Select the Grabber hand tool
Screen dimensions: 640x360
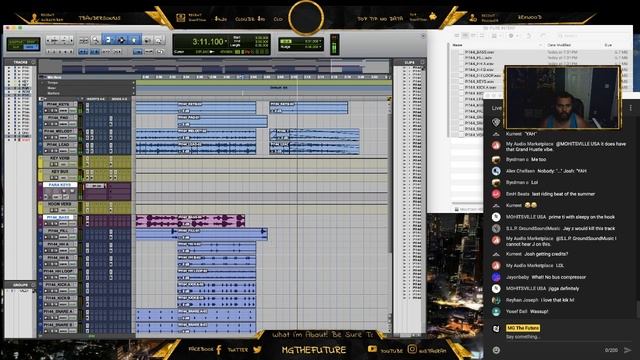click(134, 40)
